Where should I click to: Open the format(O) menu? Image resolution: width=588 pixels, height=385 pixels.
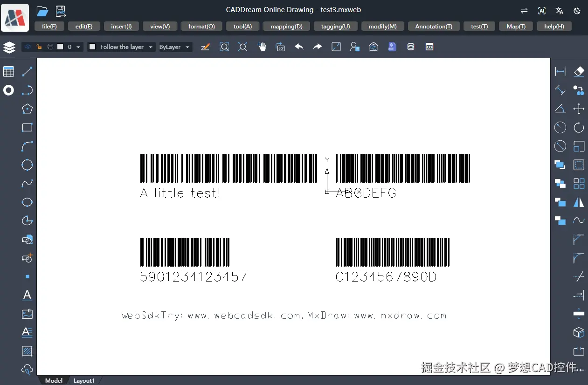pyautogui.click(x=202, y=27)
